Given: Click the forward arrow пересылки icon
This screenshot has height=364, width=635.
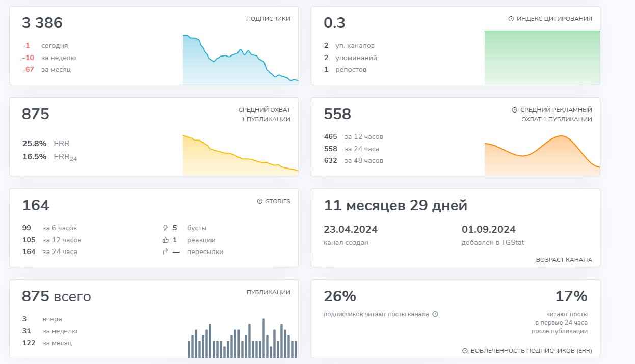Looking at the screenshot, I should [165, 251].
